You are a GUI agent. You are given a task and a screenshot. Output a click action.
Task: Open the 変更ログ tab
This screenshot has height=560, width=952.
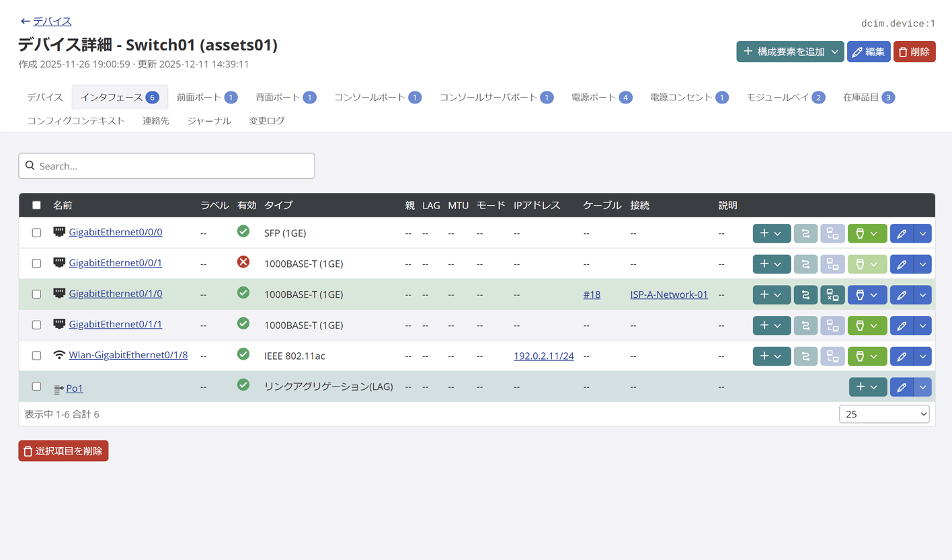266,121
